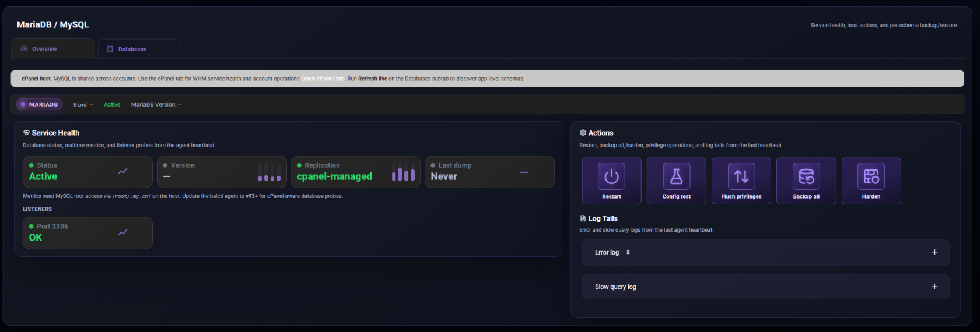
Task: Click the Actions gear icon
Action: pyautogui.click(x=583, y=133)
